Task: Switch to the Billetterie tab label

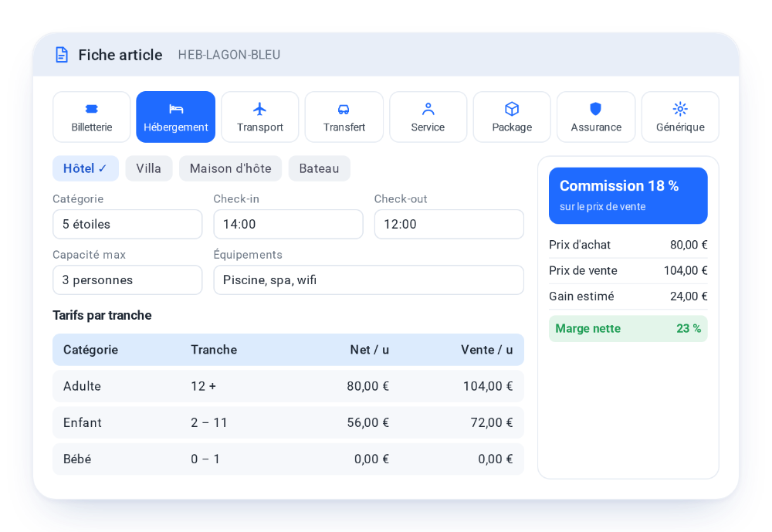Action: (92, 127)
